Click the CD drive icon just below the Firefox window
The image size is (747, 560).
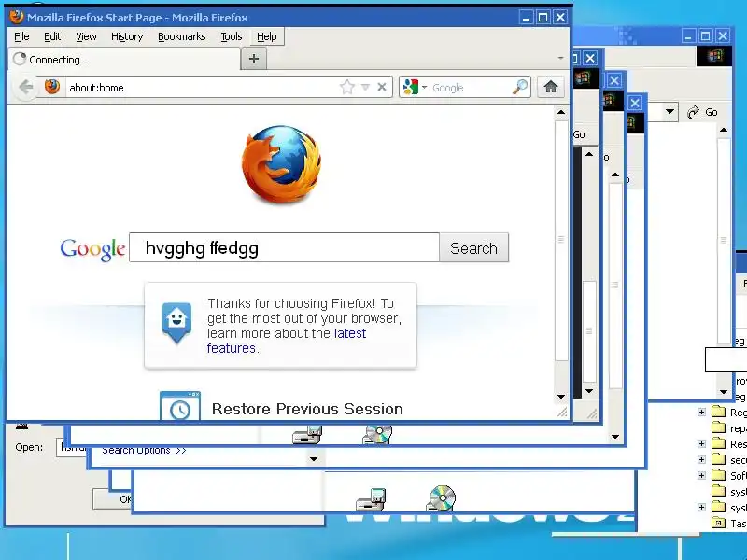377,434
